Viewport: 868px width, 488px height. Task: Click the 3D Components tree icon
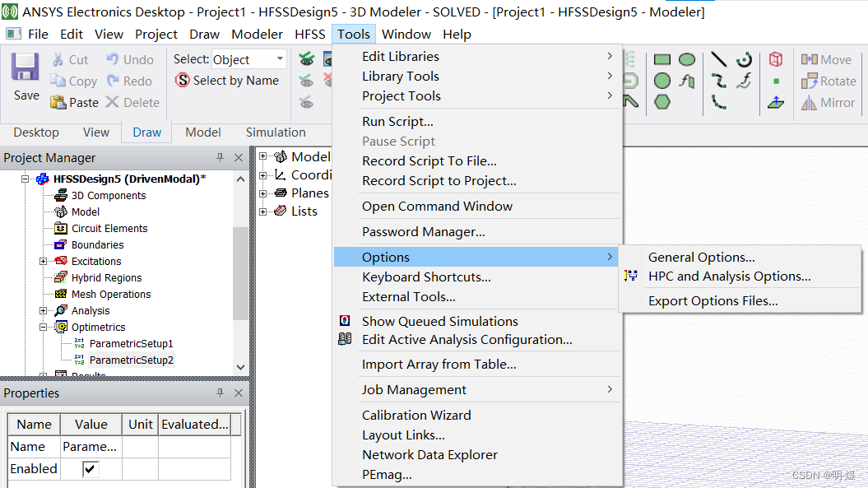61,196
